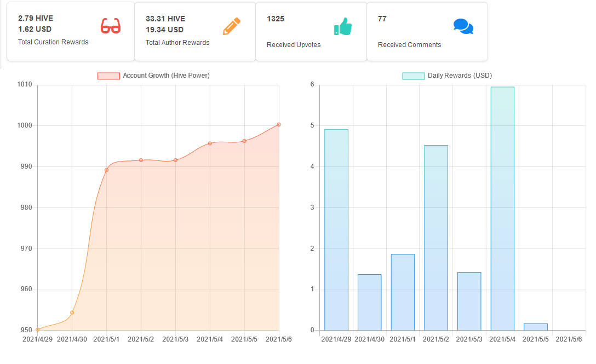Click the 2021/4/29 point on growth line
Screen dimensions: 596x364
(38, 330)
